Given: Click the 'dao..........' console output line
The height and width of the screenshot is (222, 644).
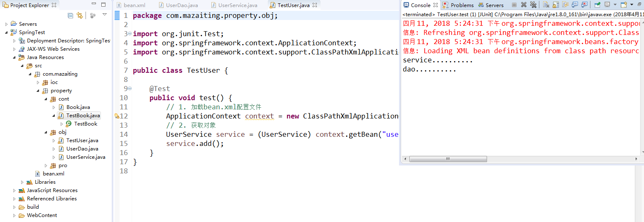Looking at the screenshot, I should tap(429, 69).
